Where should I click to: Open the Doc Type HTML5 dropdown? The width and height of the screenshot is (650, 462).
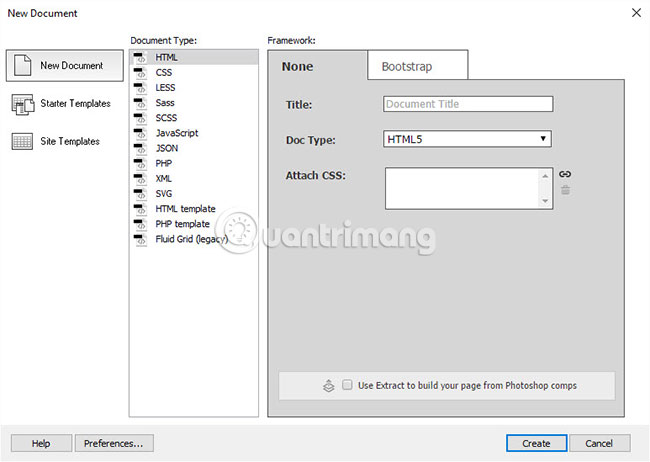[x=467, y=139]
